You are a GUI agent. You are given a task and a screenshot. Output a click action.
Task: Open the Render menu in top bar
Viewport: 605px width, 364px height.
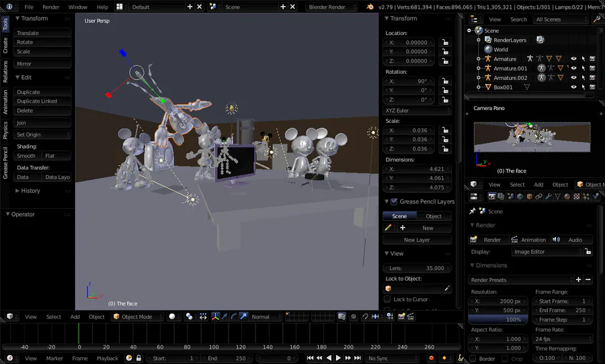tap(50, 7)
